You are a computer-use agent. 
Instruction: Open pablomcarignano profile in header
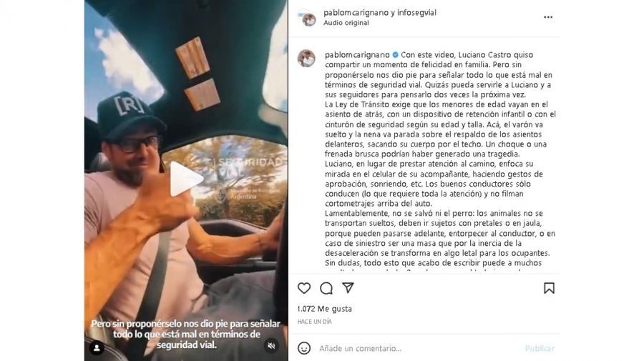pos(356,13)
